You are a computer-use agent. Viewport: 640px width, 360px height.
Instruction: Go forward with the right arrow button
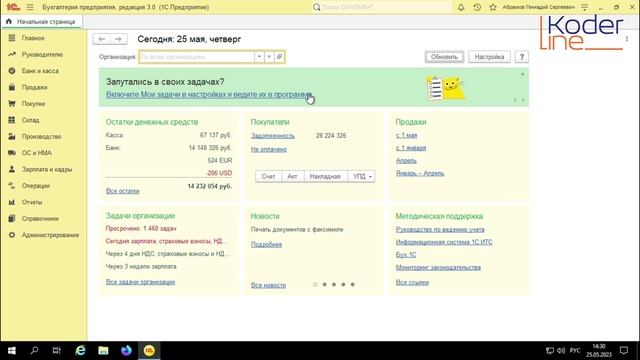point(118,39)
